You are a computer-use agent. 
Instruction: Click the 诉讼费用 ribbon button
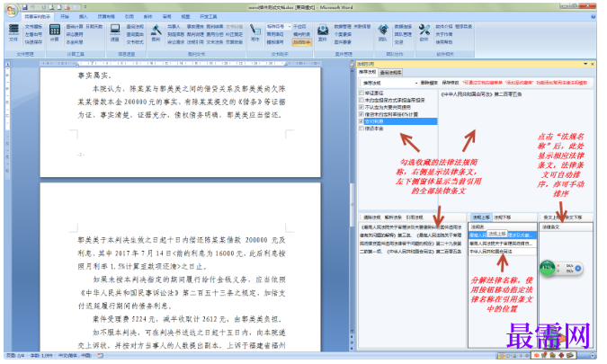(x=75, y=34)
